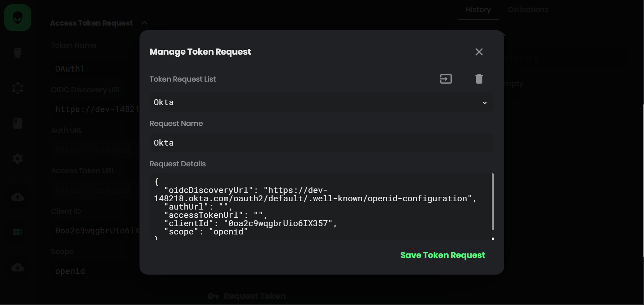This screenshot has width=644, height=305.
Task: Open the settings gear icon in sidebar
Action: (x=18, y=159)
